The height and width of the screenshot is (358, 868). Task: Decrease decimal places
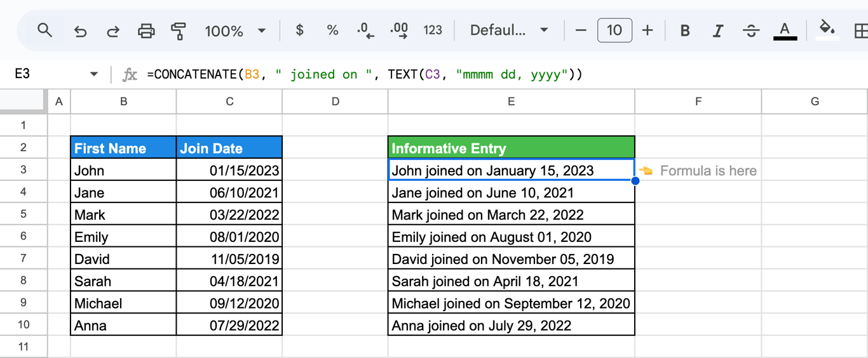click(366, 30)
